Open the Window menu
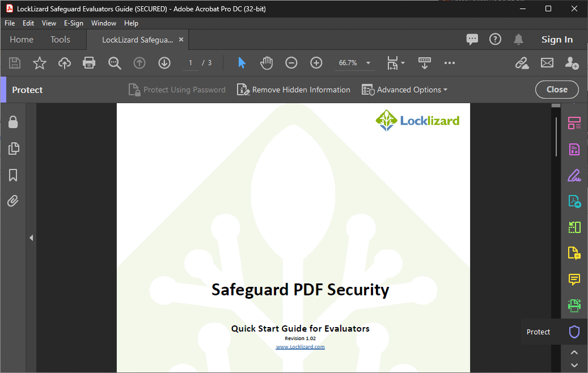This screenshot has height=373, width=588. 104,23
